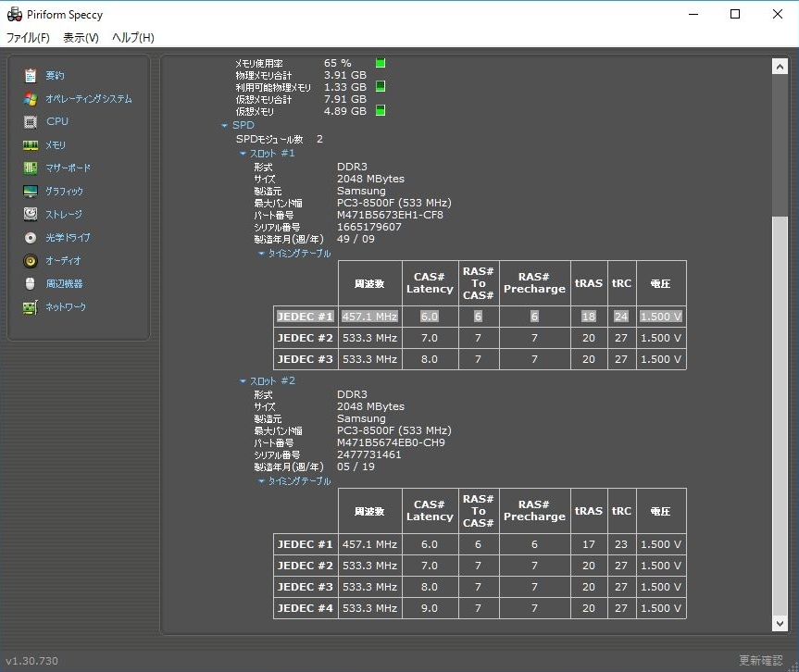This screenshot has width=799, height=672.
Task: Click the scrollbar up arrow
Action: [780, 67]
